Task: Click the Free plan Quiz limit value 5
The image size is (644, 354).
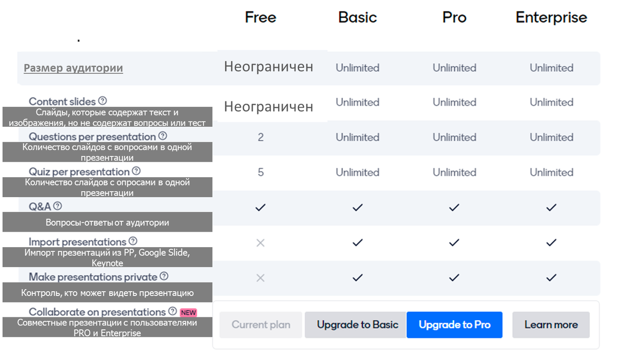Action: (x=261, y=172)
